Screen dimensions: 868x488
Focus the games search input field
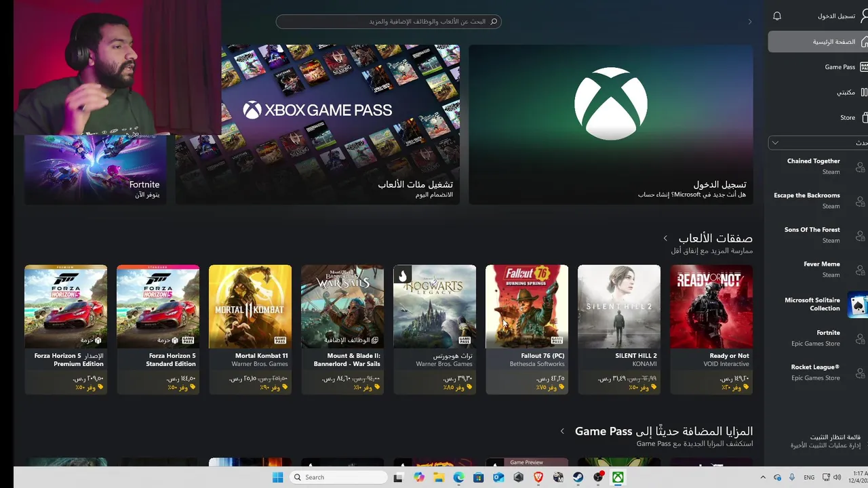(x=389, y=22)
